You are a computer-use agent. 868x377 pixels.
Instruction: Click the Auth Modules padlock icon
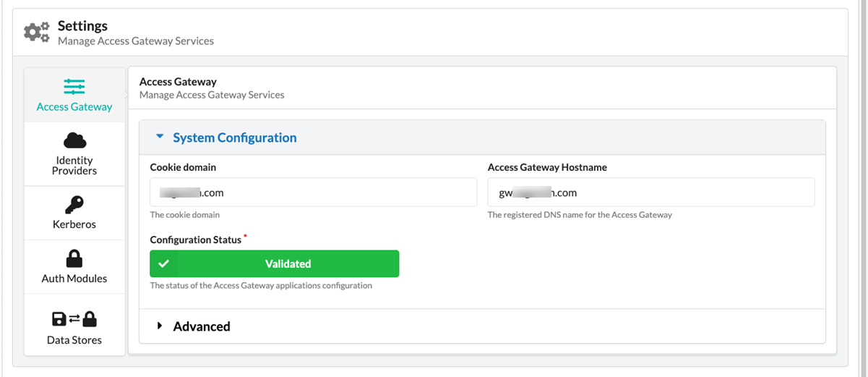[x=74, y=258]
